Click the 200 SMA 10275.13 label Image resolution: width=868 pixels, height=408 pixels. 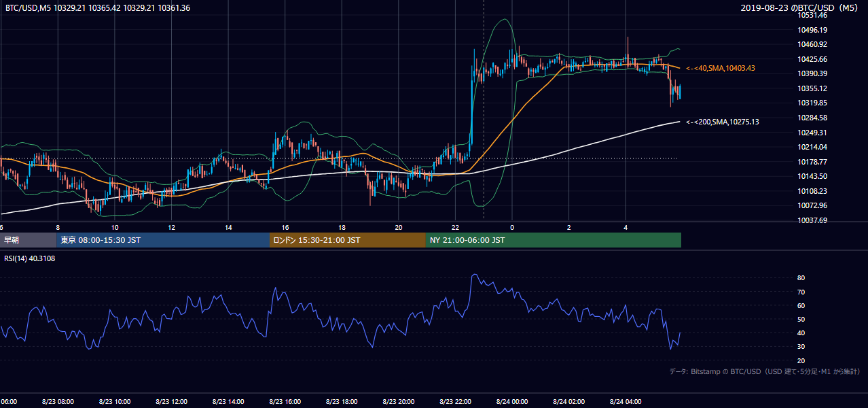(723, 122)
